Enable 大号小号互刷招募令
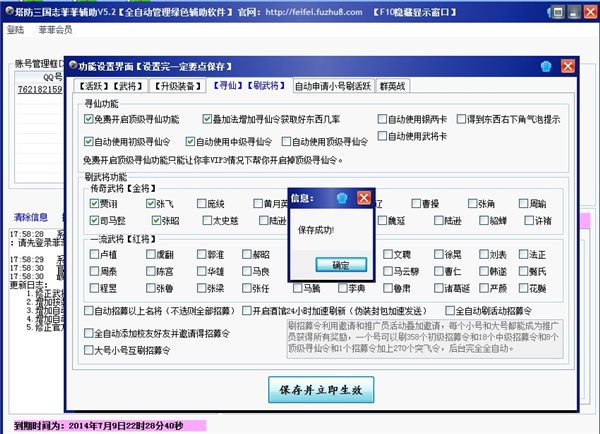The image size is (600, 434). point(88,350)
